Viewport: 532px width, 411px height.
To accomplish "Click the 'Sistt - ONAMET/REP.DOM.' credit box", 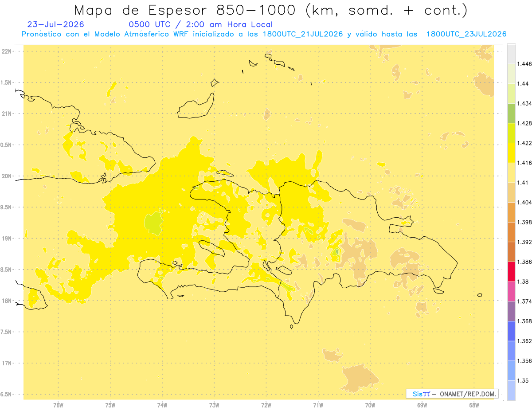I will click(452, 394).
